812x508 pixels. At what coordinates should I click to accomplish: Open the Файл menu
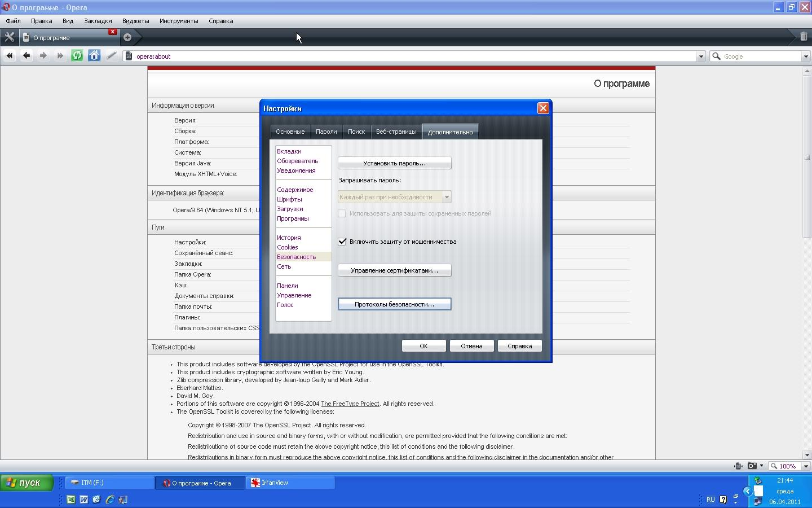click(13, 21)
